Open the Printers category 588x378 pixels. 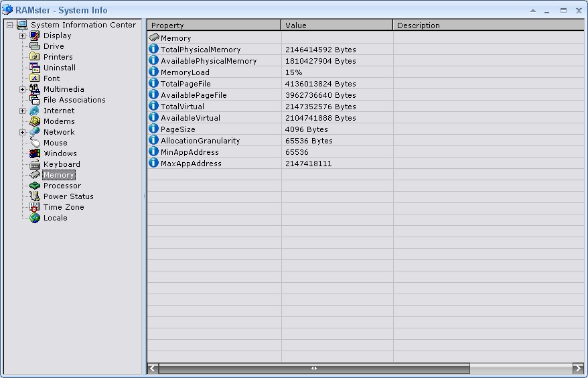click(x=58, y=57)
